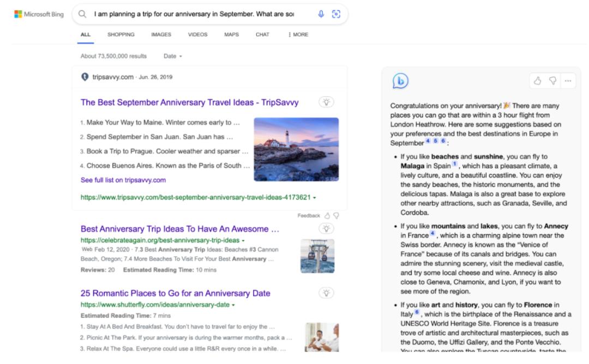
Task: Click the search magnifier icon
Action: 82,14
